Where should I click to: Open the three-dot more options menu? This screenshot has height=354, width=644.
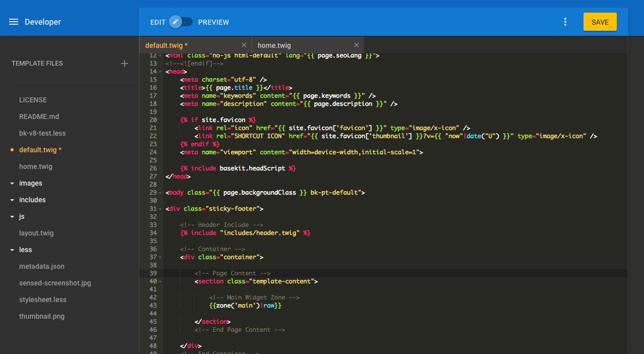565,22
